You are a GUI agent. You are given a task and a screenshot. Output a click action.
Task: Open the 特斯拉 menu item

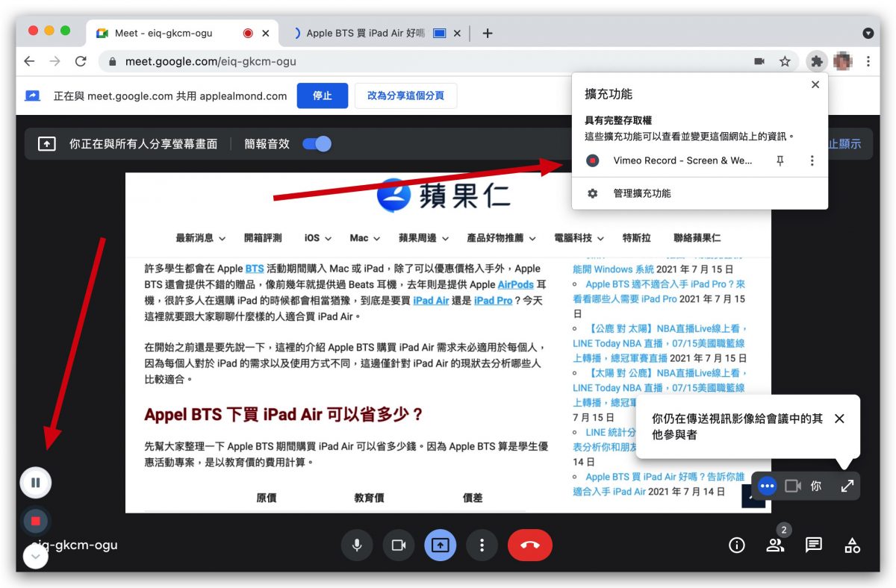[x=636, y=238]
